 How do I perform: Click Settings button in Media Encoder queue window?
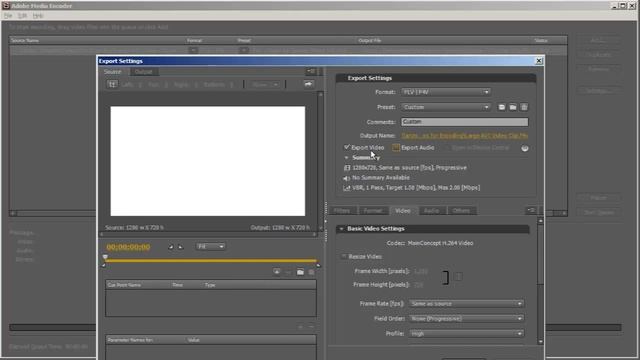point(599,91)
